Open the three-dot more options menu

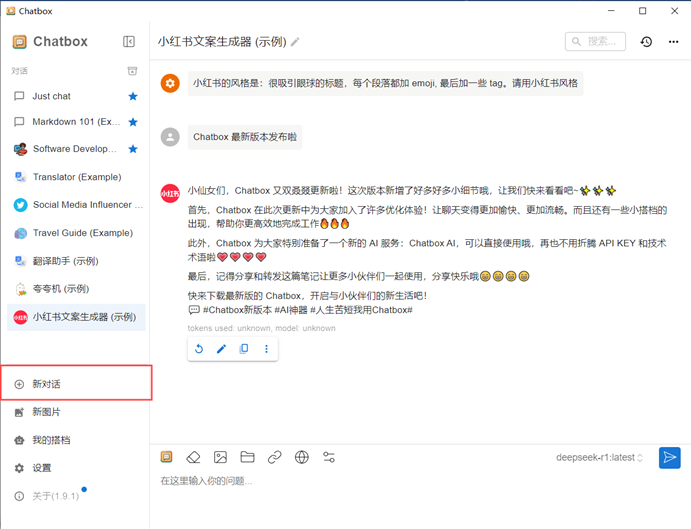[x=673, y=41]
